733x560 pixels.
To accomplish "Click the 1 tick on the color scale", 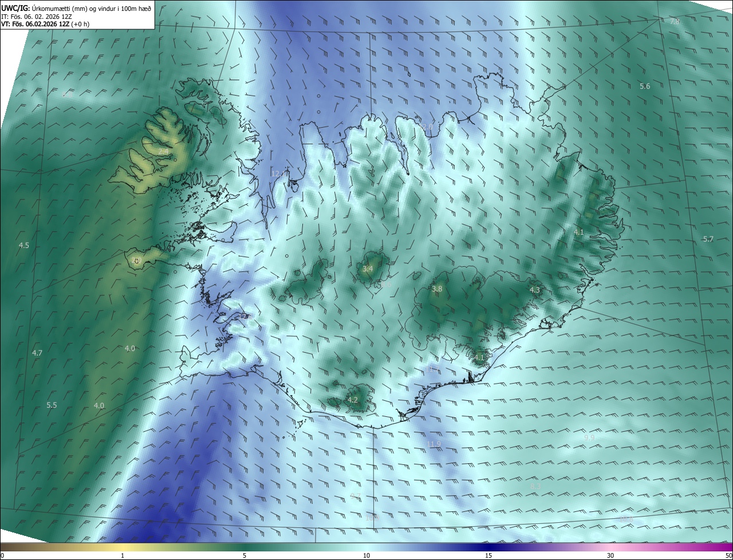I will point(123,555).
